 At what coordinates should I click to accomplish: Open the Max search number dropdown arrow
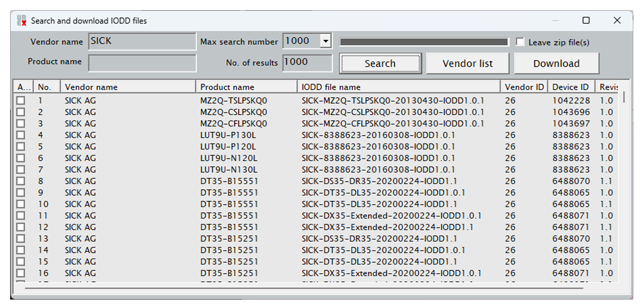pos(326,41)
